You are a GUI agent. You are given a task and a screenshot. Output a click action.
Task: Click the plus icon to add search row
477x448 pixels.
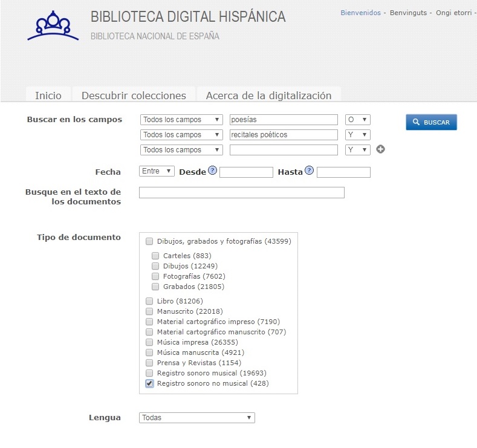[x=380, y=149]
